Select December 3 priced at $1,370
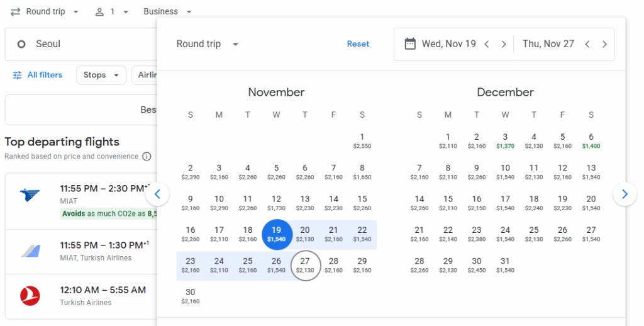The image size is (644, 326). coord(505,140)
